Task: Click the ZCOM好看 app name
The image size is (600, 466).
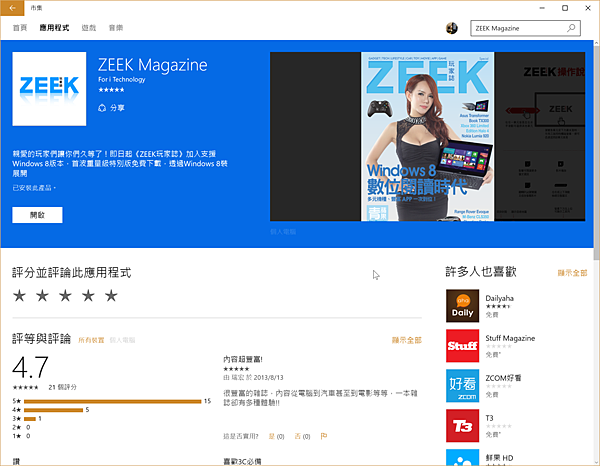Action: coord(503,378)
